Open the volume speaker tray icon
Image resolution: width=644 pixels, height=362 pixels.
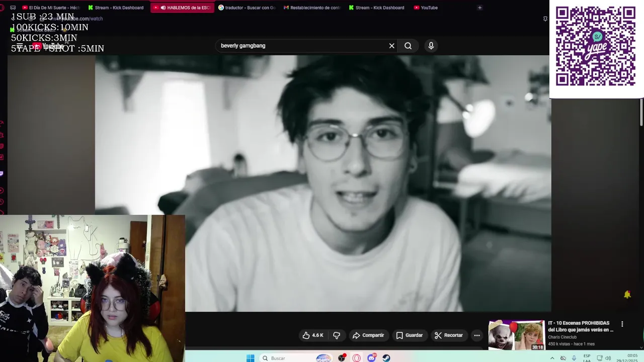coord(608,358)
